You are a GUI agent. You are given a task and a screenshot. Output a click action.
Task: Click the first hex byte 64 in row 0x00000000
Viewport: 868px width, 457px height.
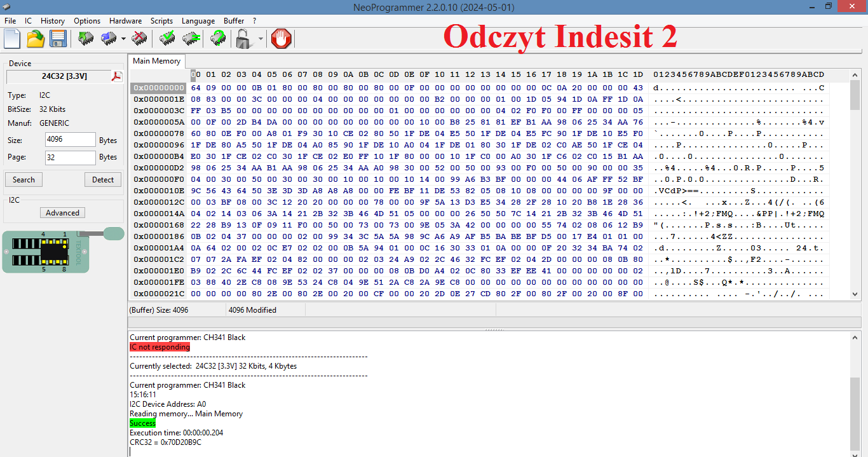tap(196, 88)
